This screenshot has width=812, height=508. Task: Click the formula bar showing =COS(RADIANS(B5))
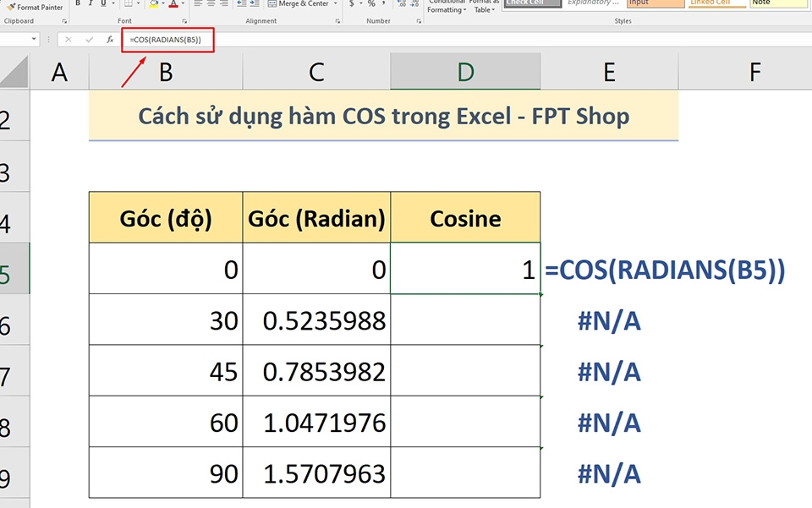coord(167,39)
